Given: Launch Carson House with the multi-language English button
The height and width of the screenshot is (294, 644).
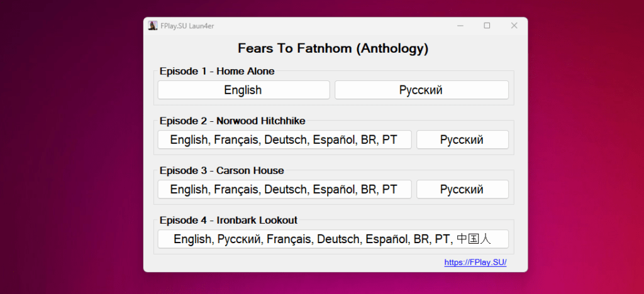Looking at the screenshot, I should (x=284, y=189).
